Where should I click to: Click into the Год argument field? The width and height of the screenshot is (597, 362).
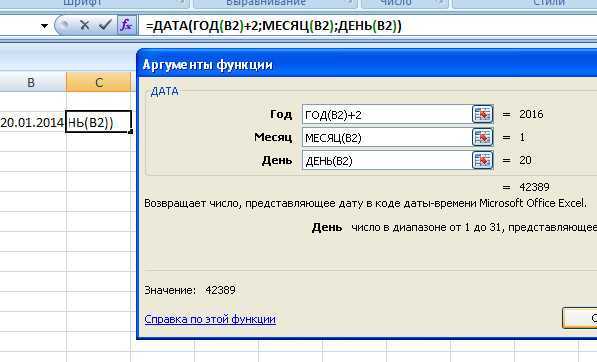387,115
